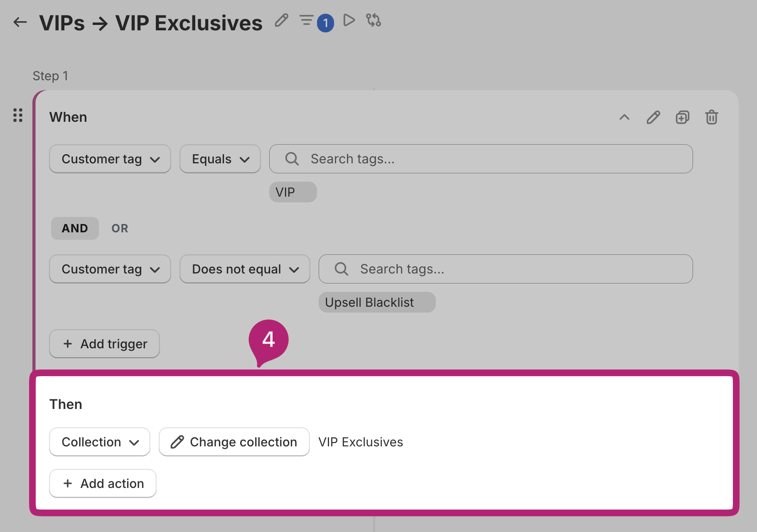
Task: Click the Change collection button
Action: [x=234, y=442]
